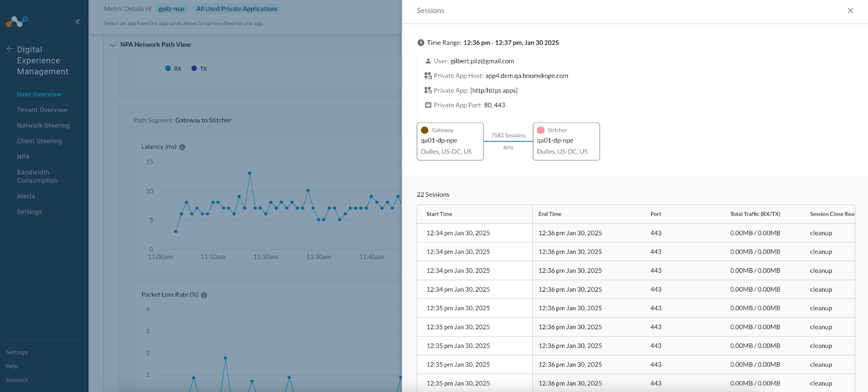The image size is (868, 392).
Task: Open Account at sidebar bottom
Action: [17, 380]
